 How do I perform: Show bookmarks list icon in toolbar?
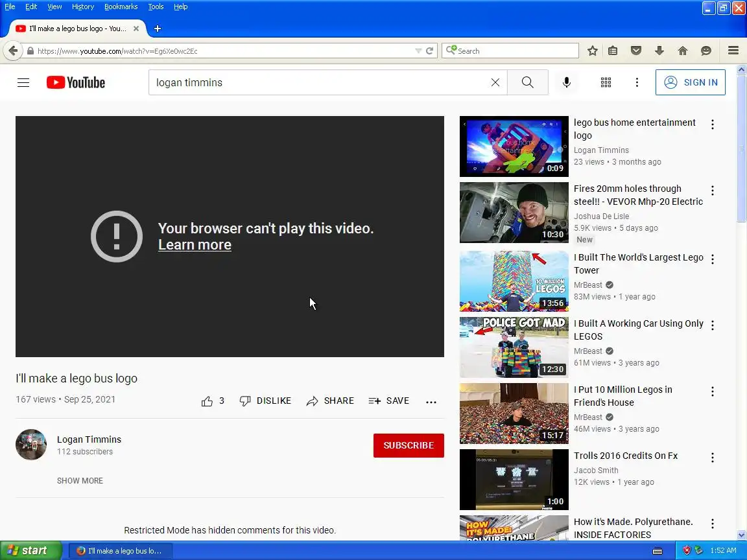[x=613, y=51]
